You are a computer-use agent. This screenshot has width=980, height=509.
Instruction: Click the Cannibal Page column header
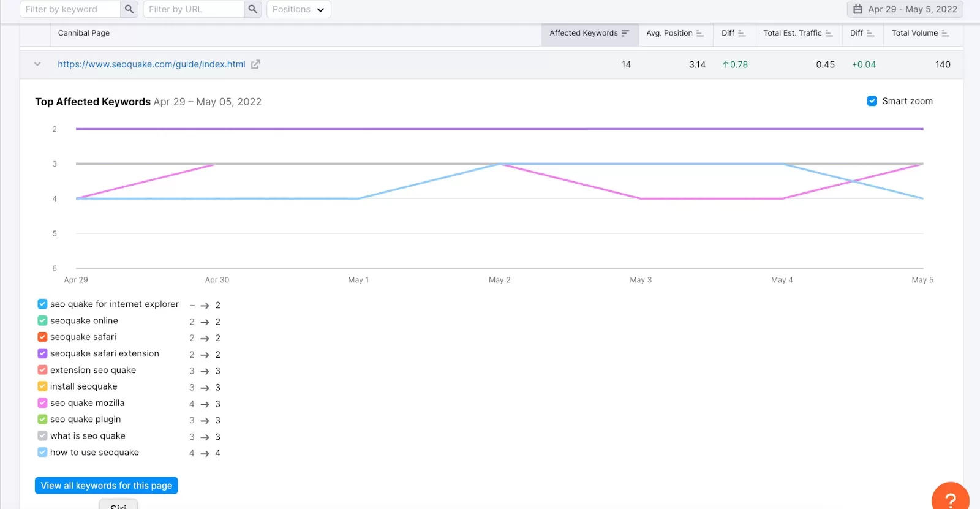[84, 33]
